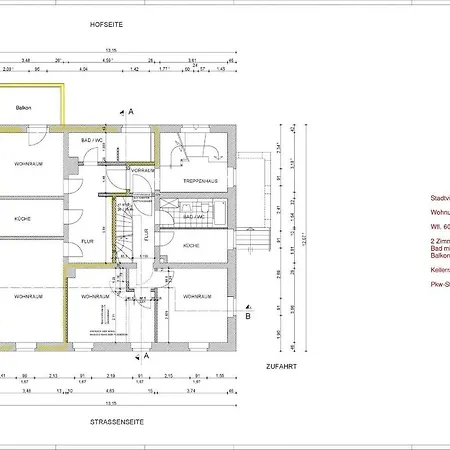
Task: Click the VORRAUM room label
Action: pyautogui.click(x=143, y=170)
